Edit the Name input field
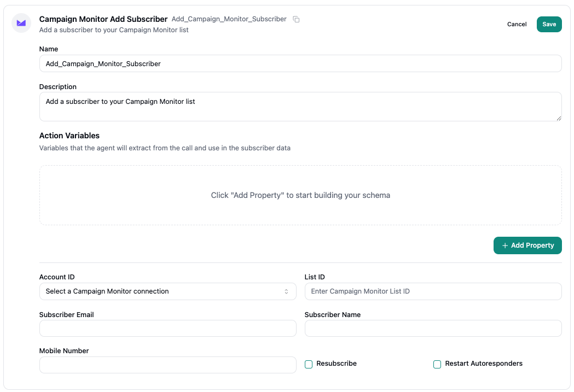The height and width of the screenshot is (392, 574). [300, 63]
